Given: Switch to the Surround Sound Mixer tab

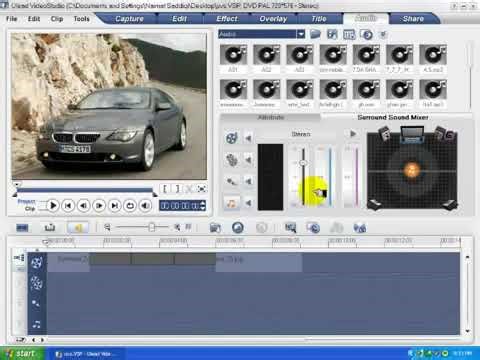Looking at the screenshot, I should [x=393, y=117].
